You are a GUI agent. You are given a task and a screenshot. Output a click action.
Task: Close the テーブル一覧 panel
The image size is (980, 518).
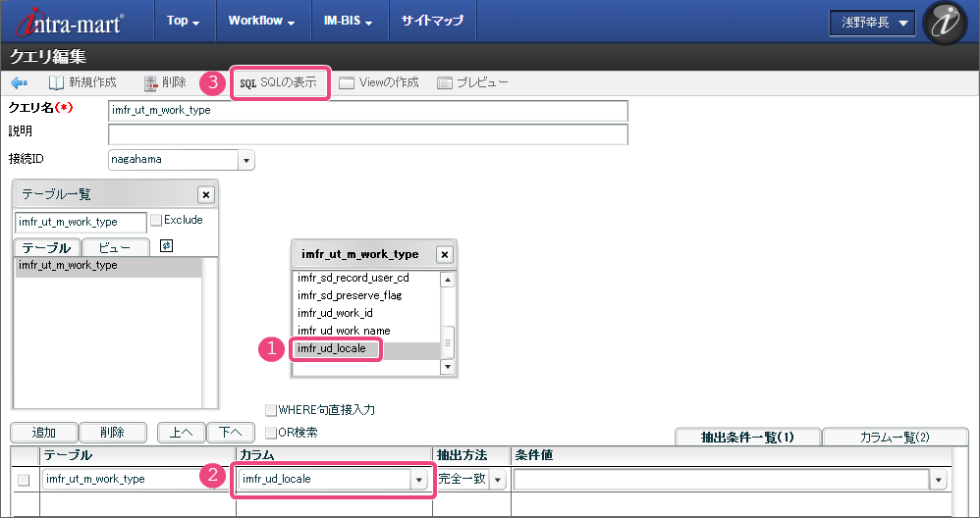[x=205, y=194]
